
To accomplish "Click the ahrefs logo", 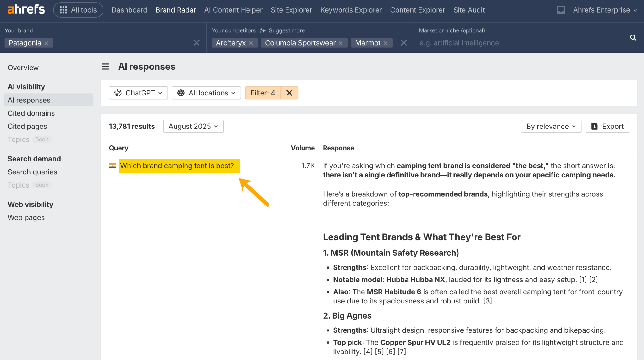I will tap(26, 9).
